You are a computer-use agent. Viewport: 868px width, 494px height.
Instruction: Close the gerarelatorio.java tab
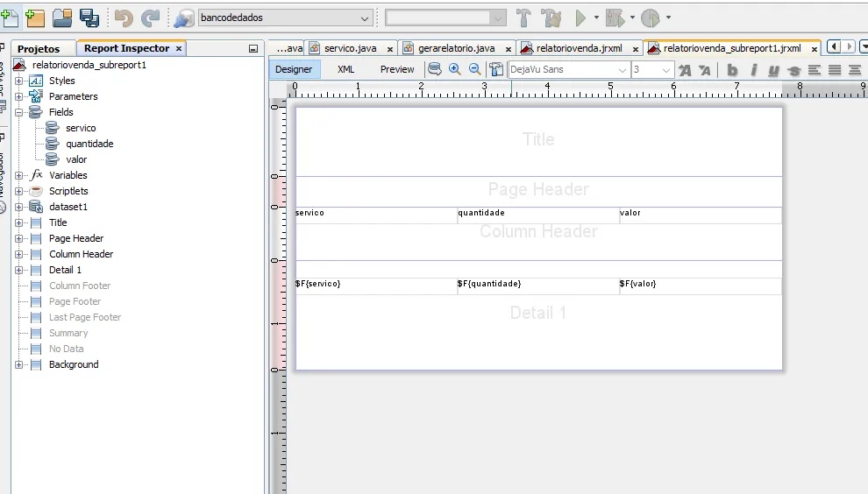509,49
